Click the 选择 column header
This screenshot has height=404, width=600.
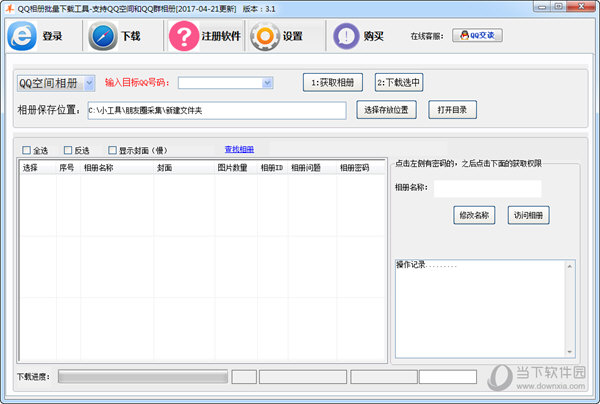[x=38, y=168]
